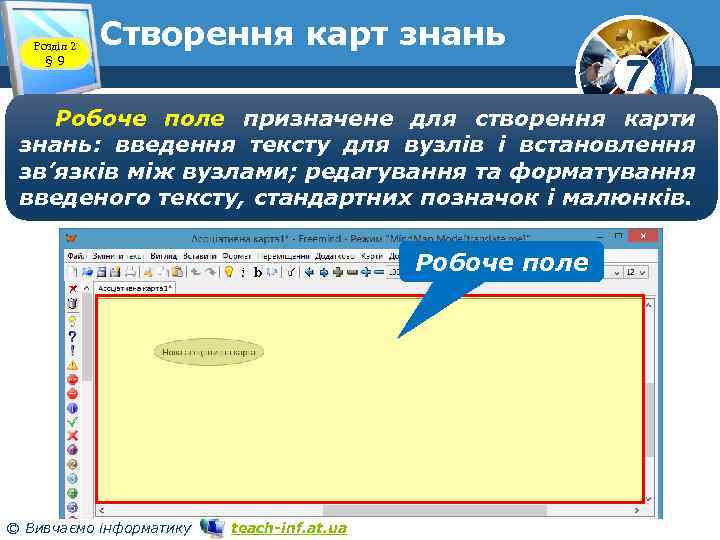The height and width of the screenshot is (540, 720).
Task: Click Remove last icon red X
Action: [73, 288]
